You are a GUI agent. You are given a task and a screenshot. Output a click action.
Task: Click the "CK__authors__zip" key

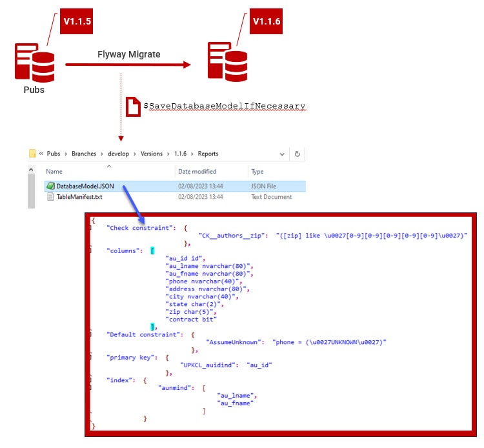click(x=232, y=236)
